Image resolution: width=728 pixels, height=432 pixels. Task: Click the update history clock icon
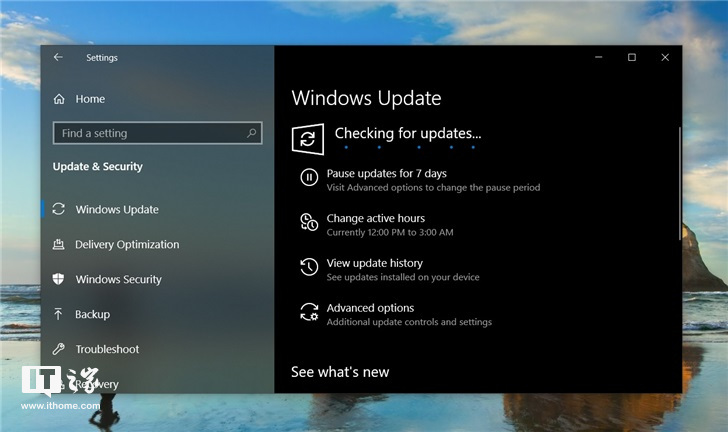(x=309, y=267)
